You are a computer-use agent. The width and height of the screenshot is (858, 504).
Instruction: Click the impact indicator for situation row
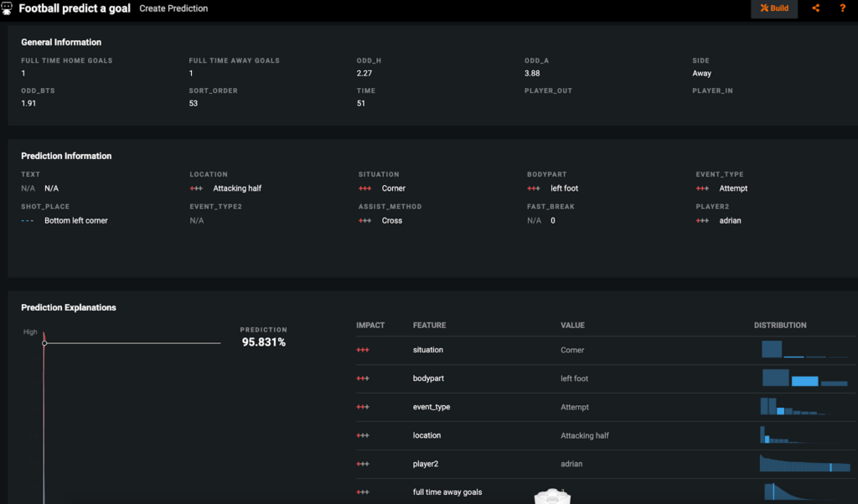(x=363, y=350)
